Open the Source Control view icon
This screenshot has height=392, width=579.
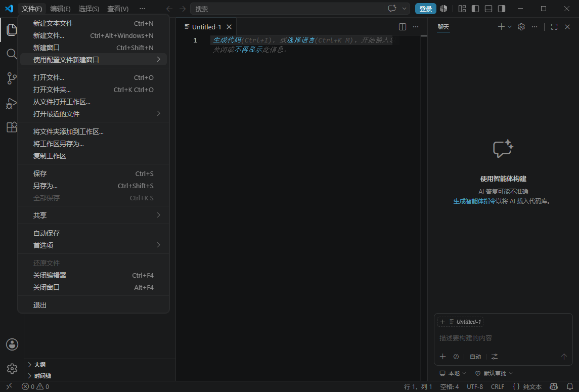[x=12, y=78]
